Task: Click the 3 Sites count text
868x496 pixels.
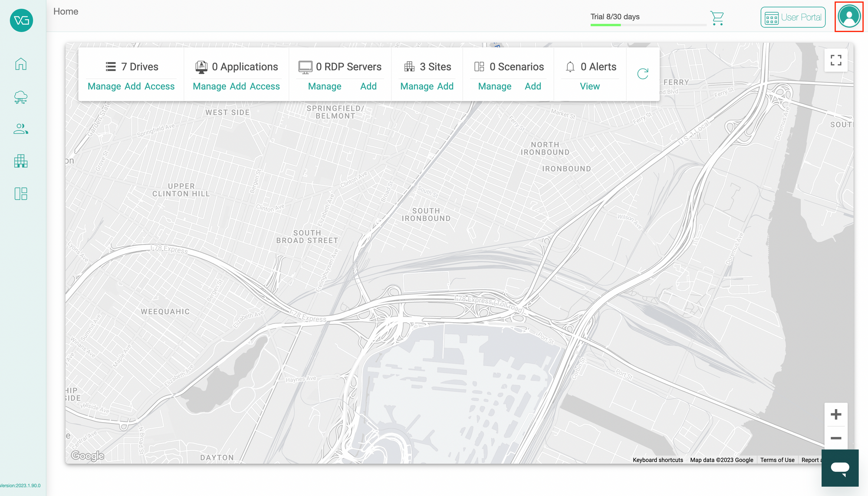Action: point(436,67)
